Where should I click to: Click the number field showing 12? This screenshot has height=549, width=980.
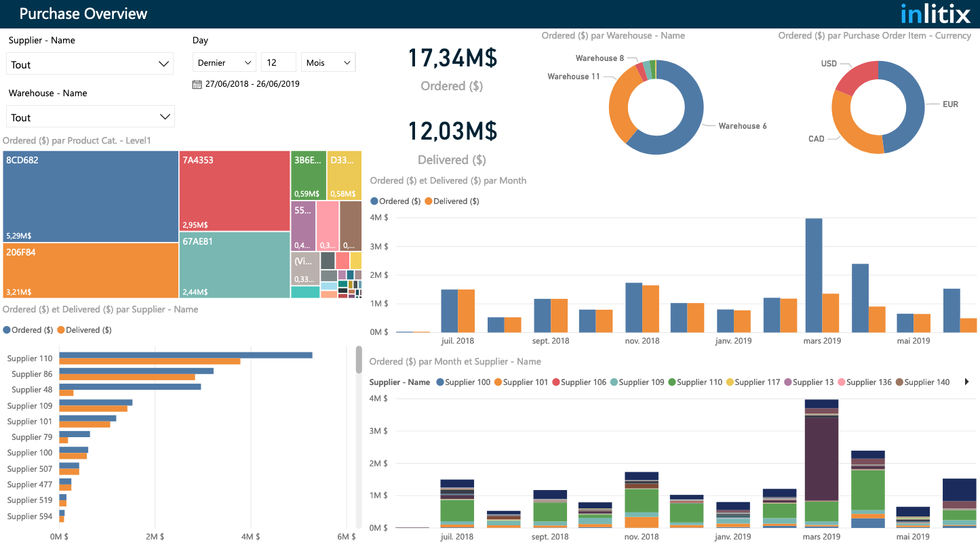[278, 62]
